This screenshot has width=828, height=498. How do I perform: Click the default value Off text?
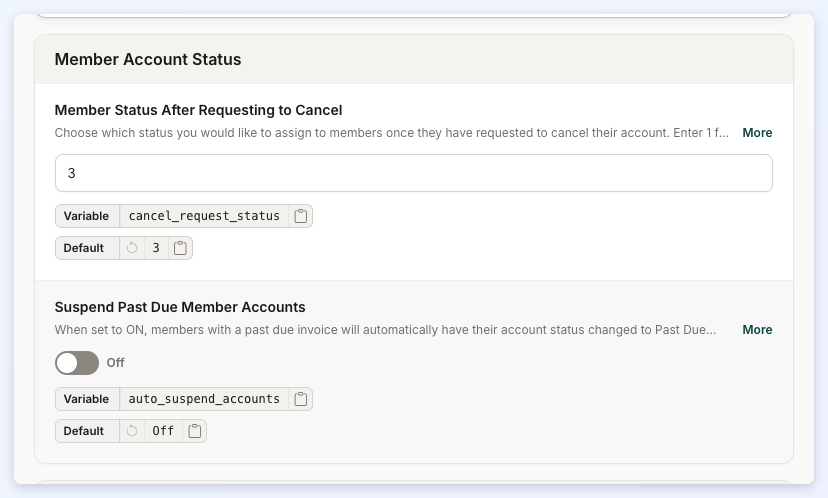click(x=163, y=431)
